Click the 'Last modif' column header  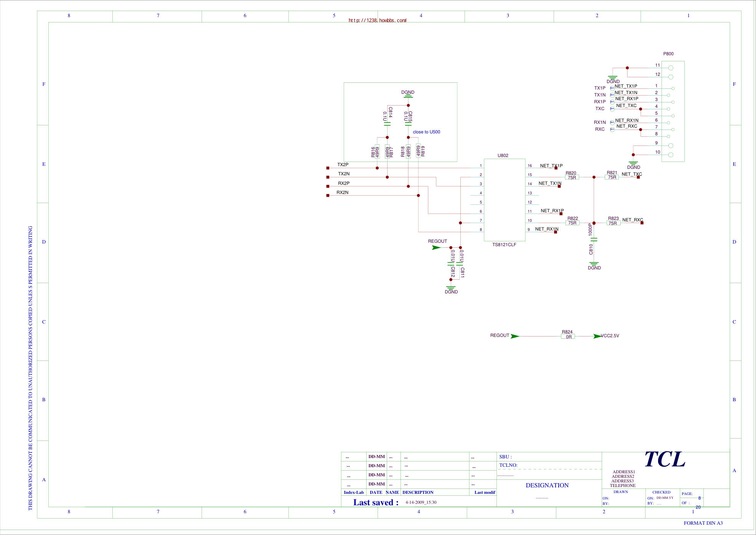485,492
